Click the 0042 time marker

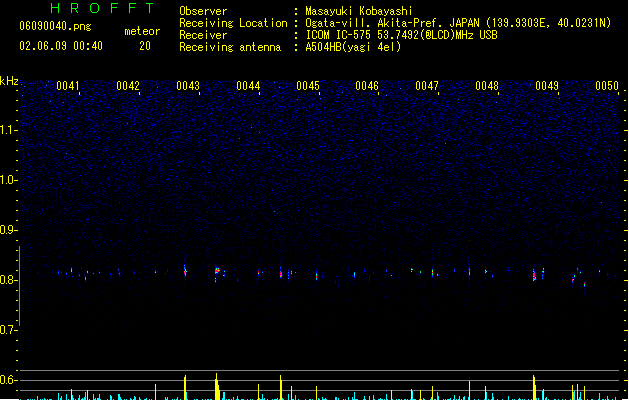[128, 86]
